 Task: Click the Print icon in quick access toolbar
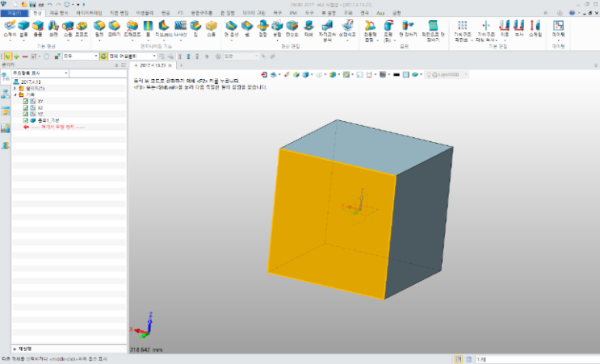[x=41, y=5]
